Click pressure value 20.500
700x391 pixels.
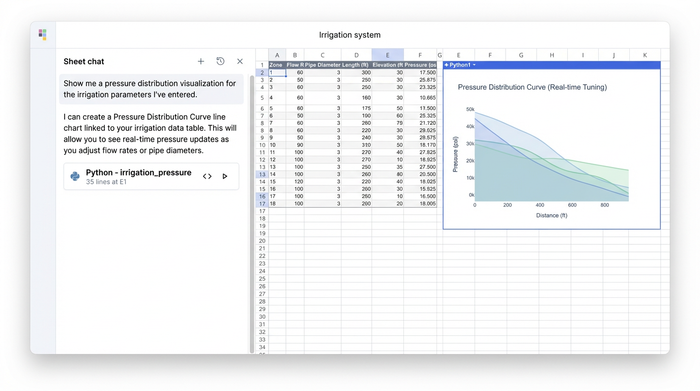(420, 174)
